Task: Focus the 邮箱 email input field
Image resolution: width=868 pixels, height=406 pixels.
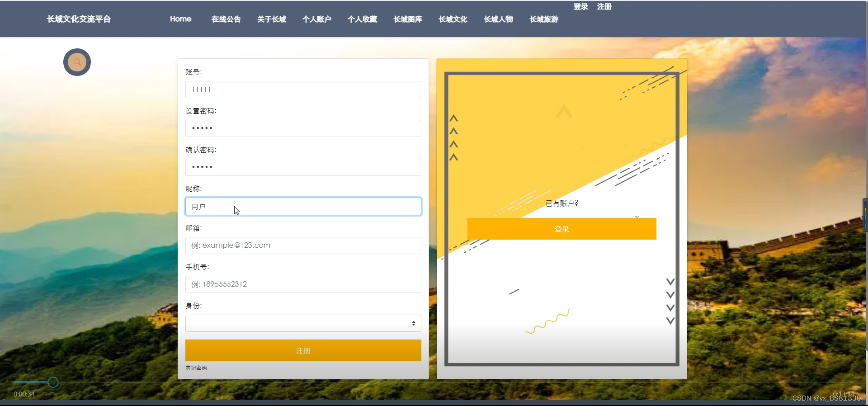Action: coord(303,245)
